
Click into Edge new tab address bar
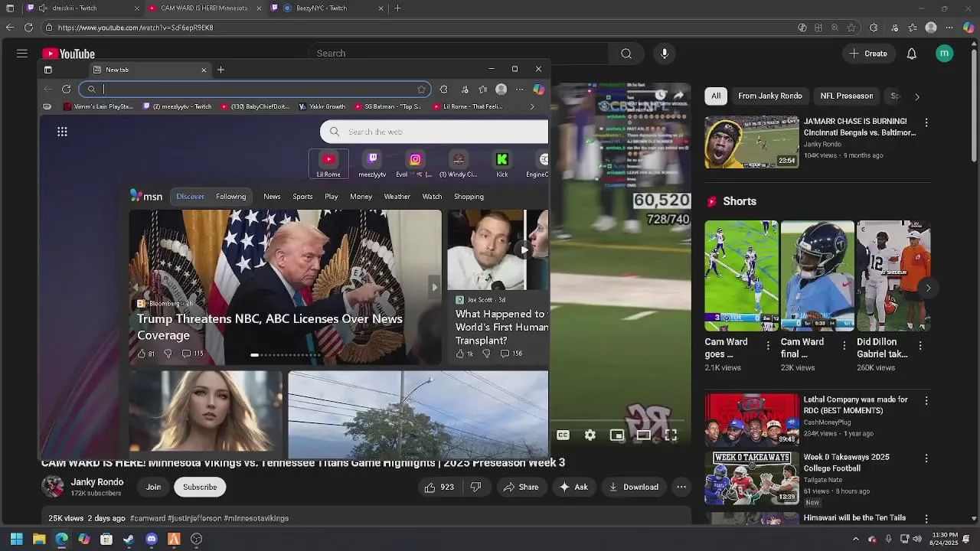click(255, 90)
